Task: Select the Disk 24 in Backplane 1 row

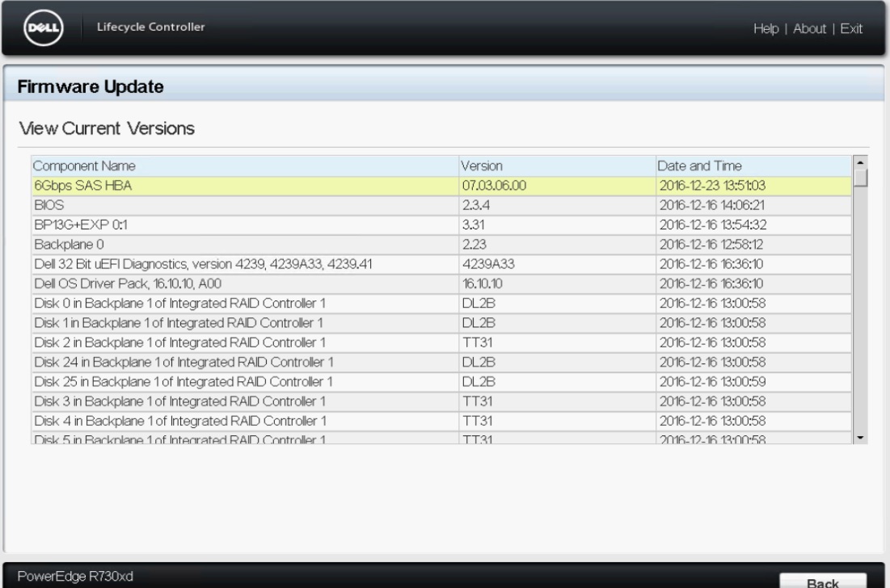Action: click(x=243, y=361)
